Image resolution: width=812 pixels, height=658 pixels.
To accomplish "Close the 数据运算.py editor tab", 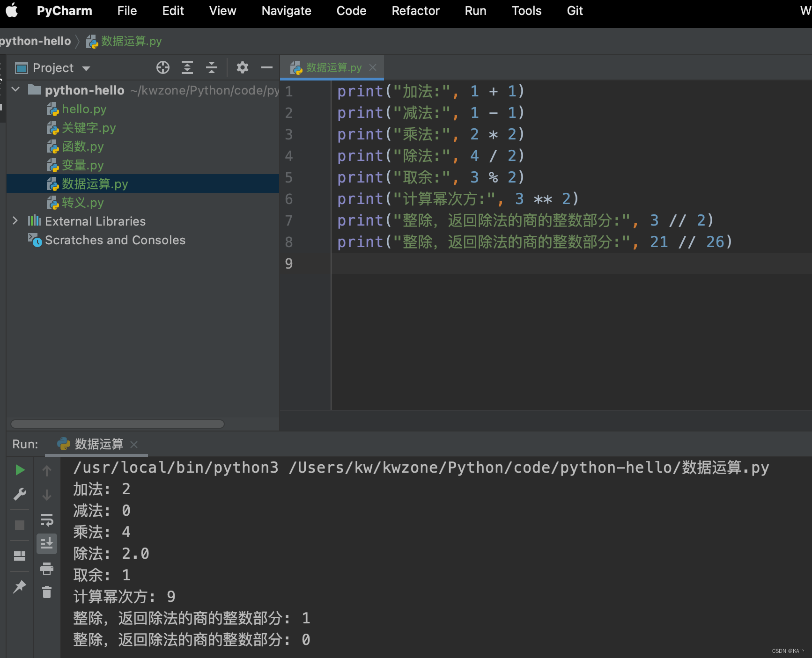I will [x=373, y=67].
